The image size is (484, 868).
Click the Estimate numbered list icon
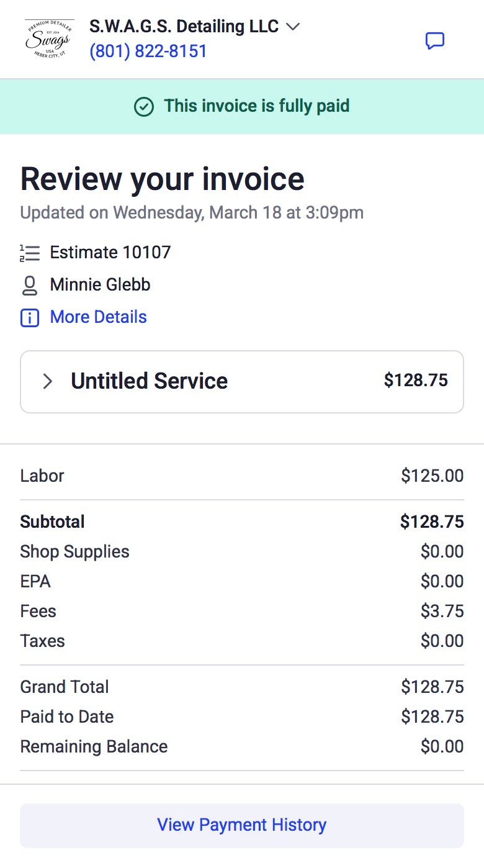[30, 253]
